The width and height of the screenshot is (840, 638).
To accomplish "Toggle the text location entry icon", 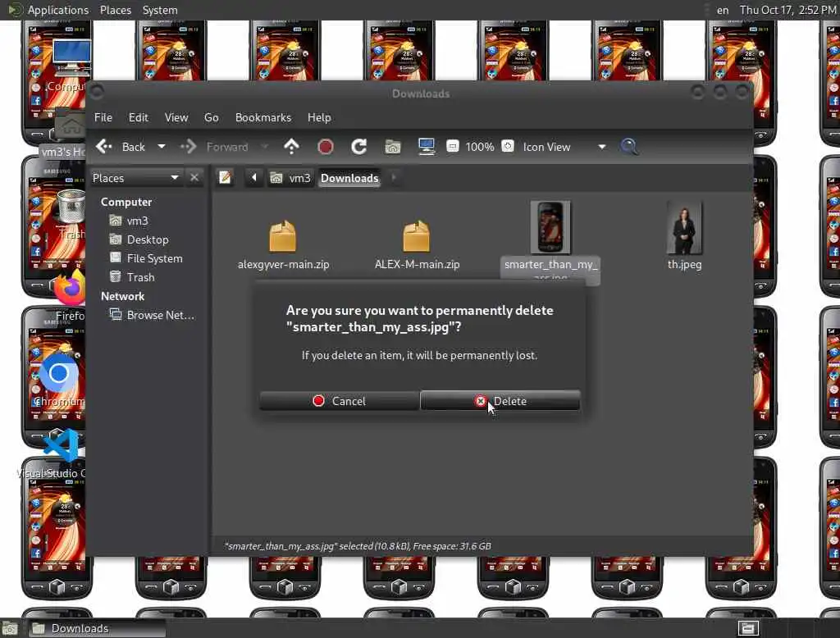I will pos(225,177).
